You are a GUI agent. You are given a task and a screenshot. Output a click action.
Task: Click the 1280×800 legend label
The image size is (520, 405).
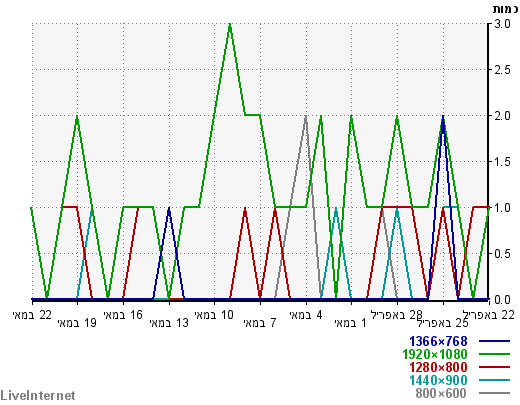[x=438, y=367]
